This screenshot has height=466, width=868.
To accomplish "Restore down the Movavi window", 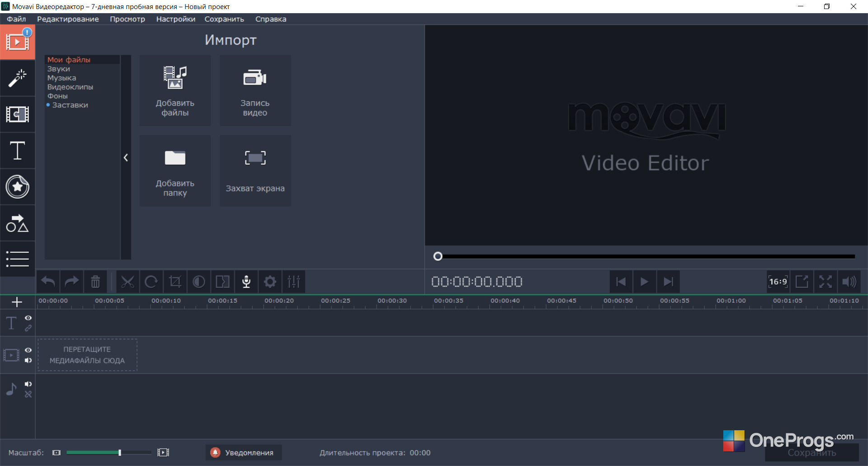I will point(827,6).
